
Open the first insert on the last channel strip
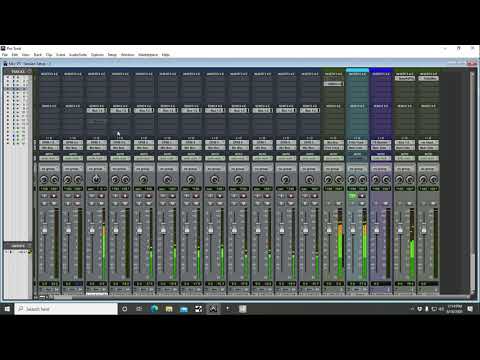(428, 78)
